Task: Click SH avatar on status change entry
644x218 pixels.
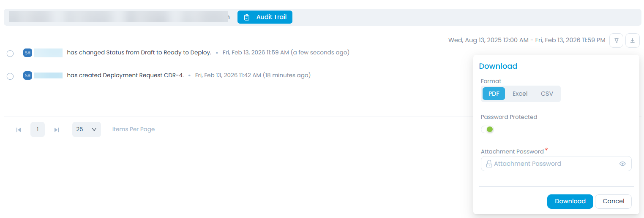Action: point(27,53)
